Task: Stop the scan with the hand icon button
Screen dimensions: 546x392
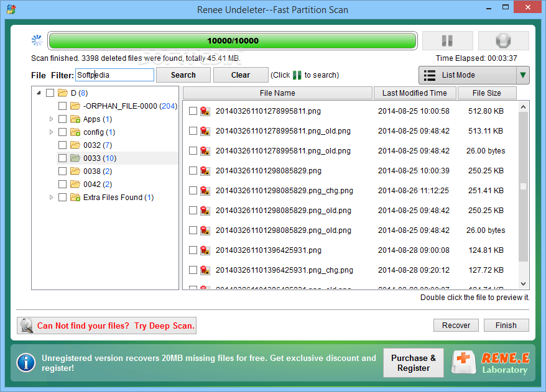Action: coord(503,41)
